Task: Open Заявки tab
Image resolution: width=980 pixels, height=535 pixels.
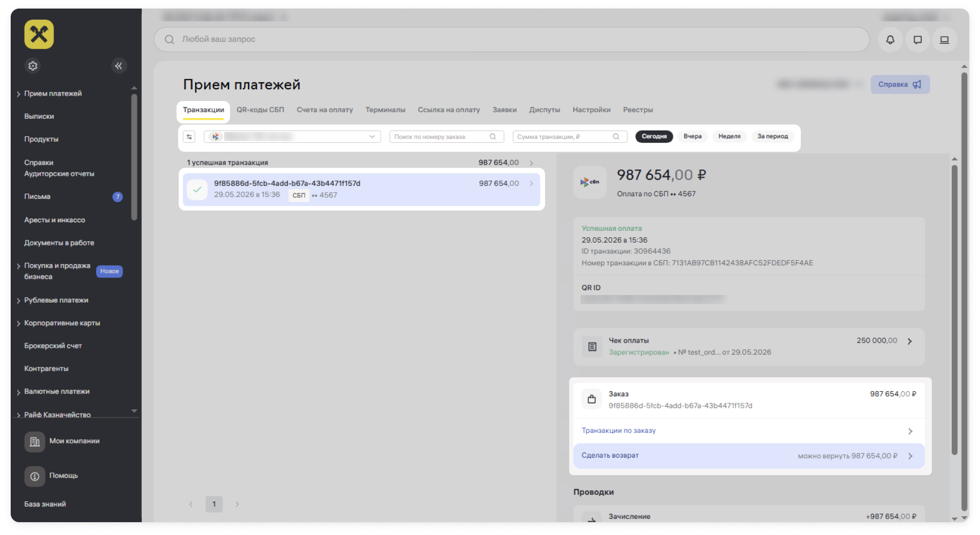Action: (x=504, y=110)
